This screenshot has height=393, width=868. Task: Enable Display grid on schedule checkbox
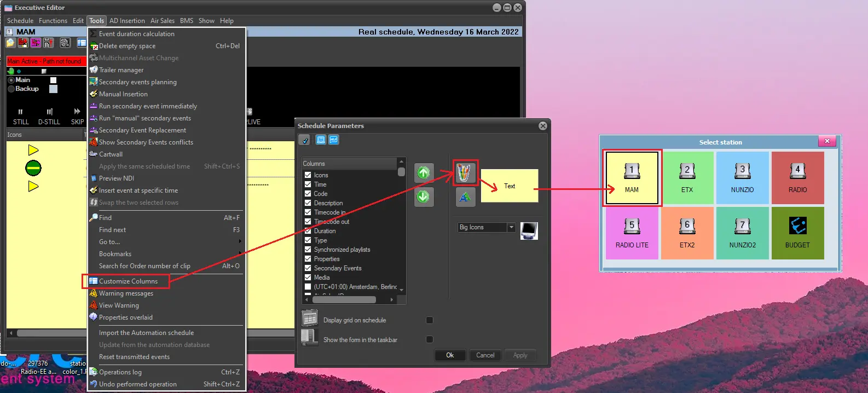pos(430,320)
